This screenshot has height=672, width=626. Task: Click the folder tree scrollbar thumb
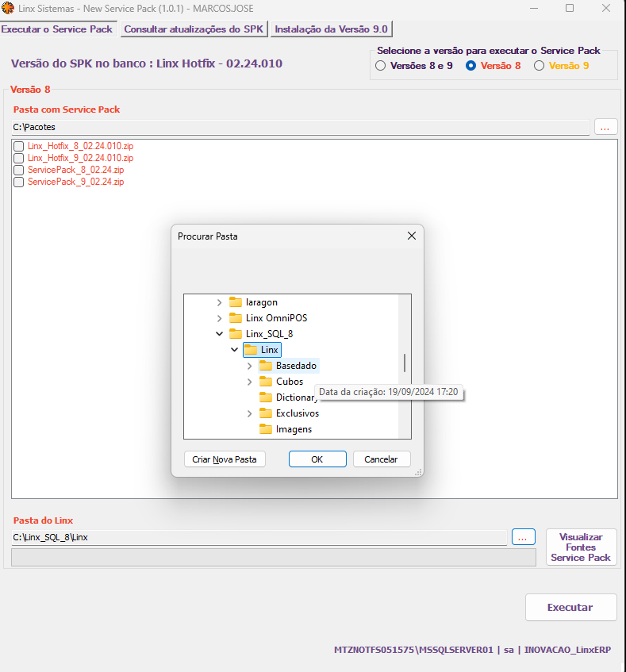[x=405, y=363]
